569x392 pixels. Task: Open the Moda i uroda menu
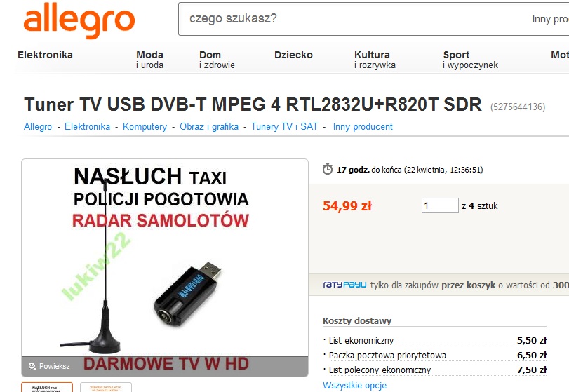[x=149, y=60]
